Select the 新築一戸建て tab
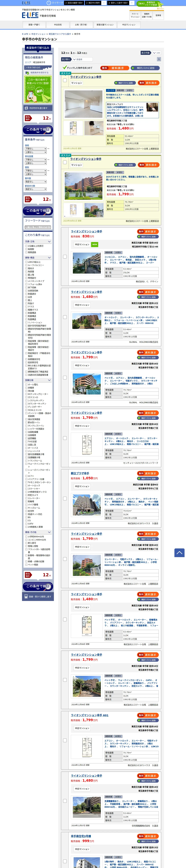This screenshot has height=868, width=186. click(34, 25)
